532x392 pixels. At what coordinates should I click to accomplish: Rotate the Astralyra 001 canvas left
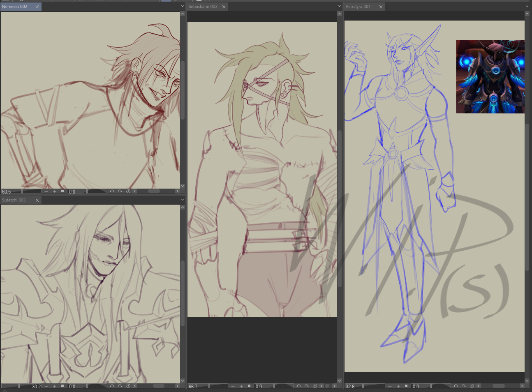click(456, 386)
